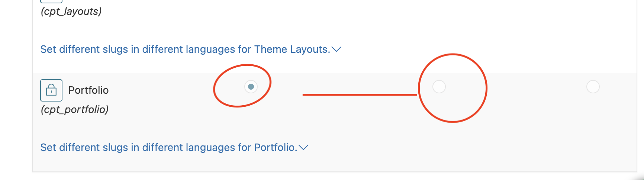This screenshot has height=180, width=644.
Task: Open the Theme Layouts different slugs link
Action: [185, 49]
